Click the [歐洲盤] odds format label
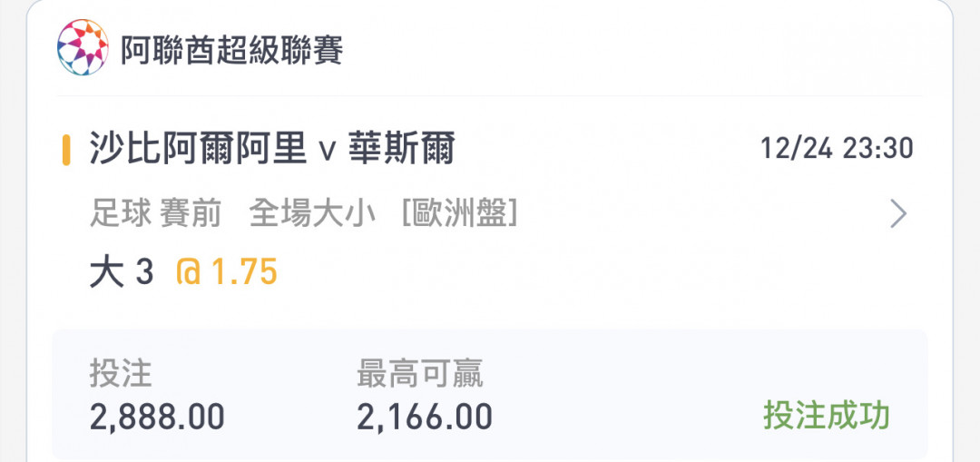 tap(459, 214)
